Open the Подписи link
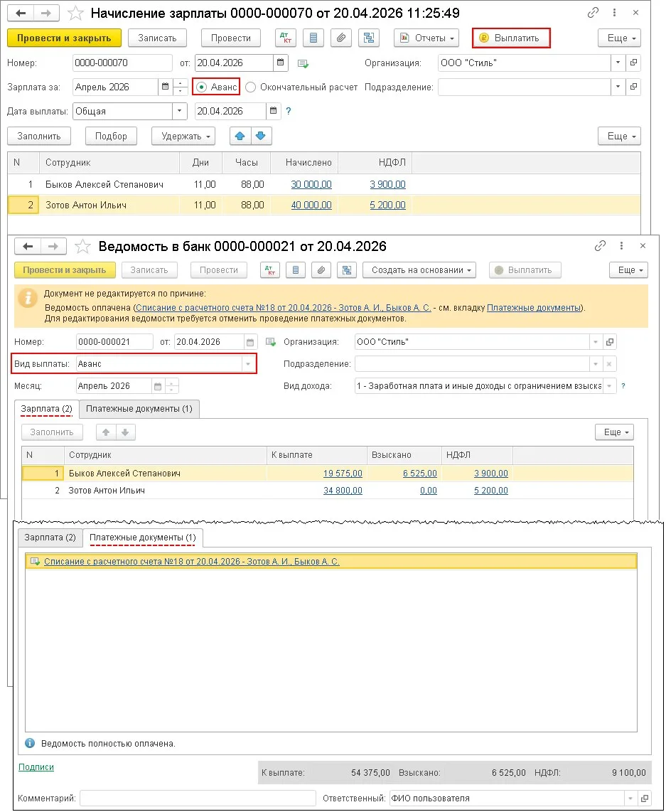Screen dimensions: 666x812 (x=36, y=766)
